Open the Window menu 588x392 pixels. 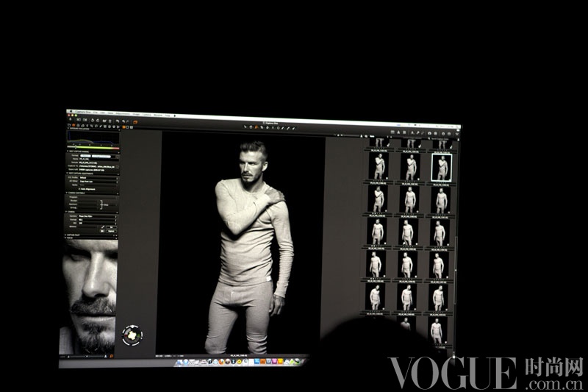pyautogui.click(x=158, y=115)
